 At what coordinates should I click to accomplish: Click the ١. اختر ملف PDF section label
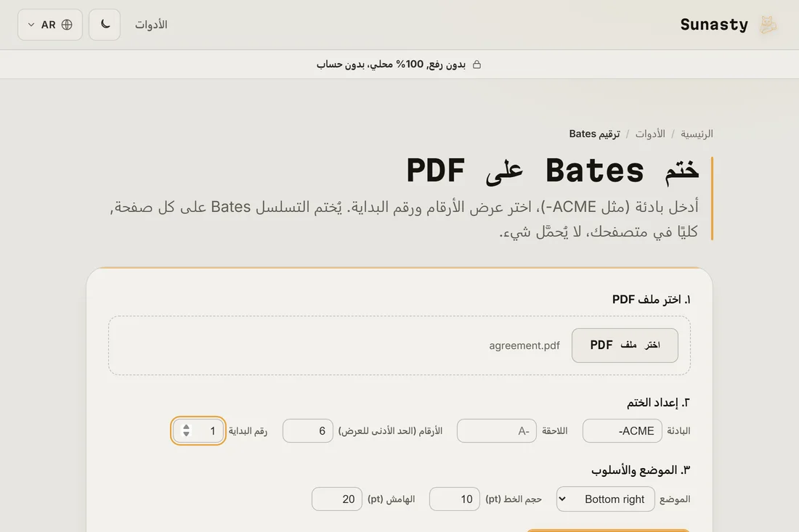(652, 299)
